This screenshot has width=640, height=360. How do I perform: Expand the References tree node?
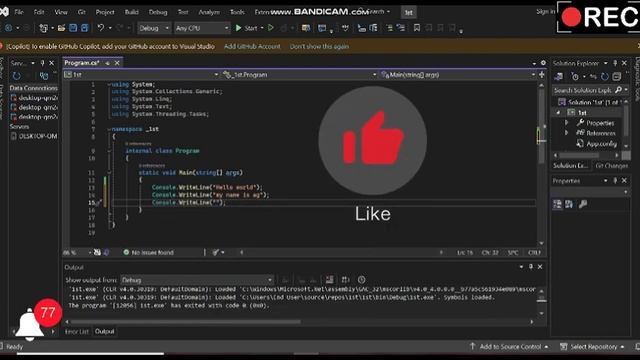(x=566, y=133)
